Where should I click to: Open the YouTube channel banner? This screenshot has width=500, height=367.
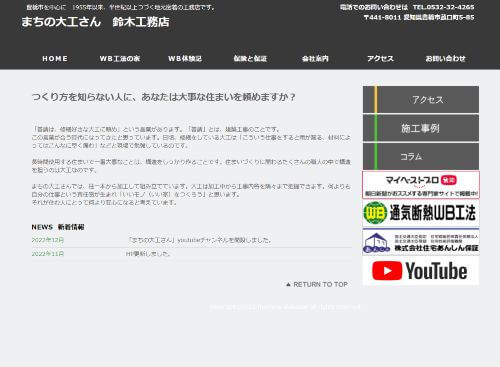421,271
